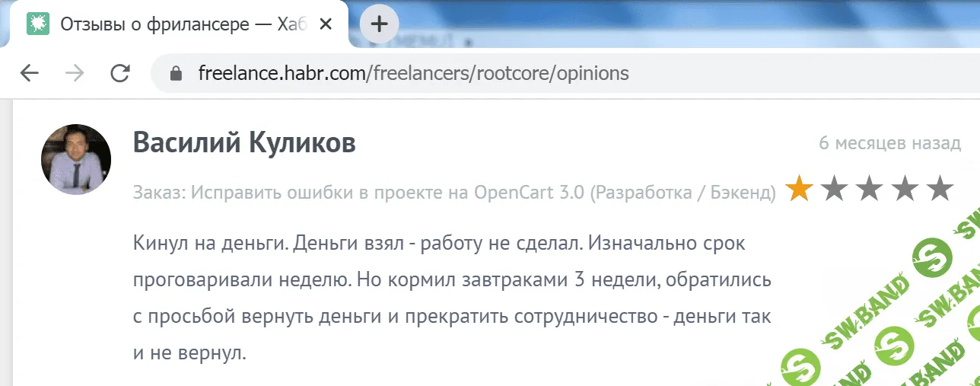Click the browser forward arrow
Viewport: 980px width, 386px height.
75,73
